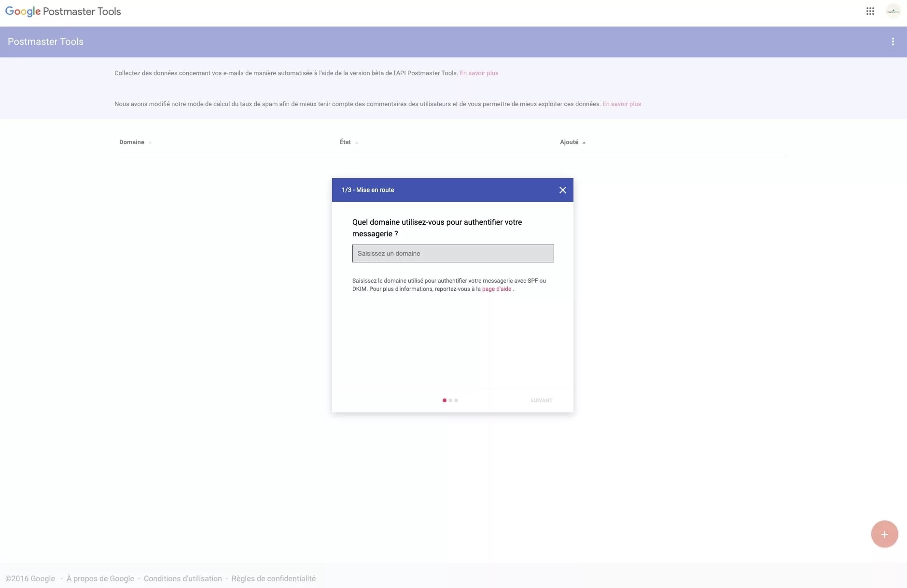Open the three-dot more options menu

click(x=893, y=42)
